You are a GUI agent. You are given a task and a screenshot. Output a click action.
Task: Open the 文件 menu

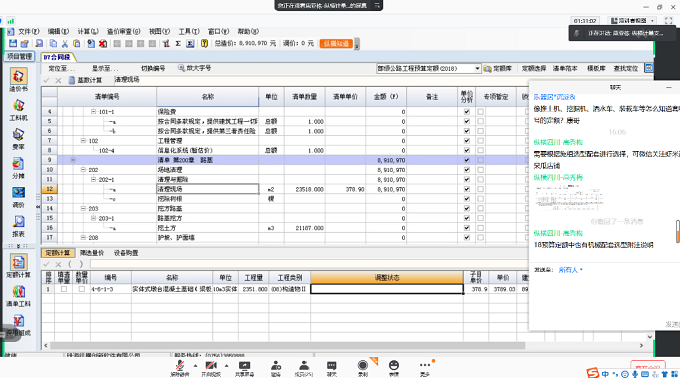(29, 32)
